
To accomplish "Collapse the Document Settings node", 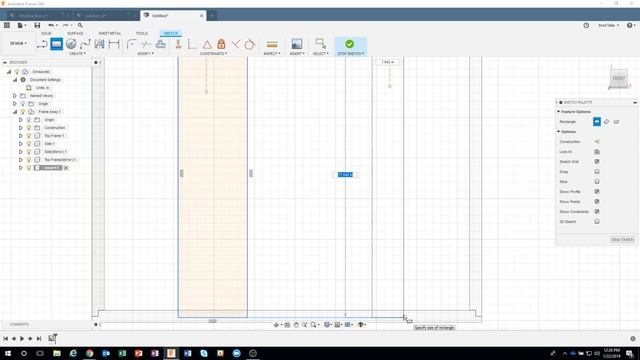I will [x=15, y=80].
